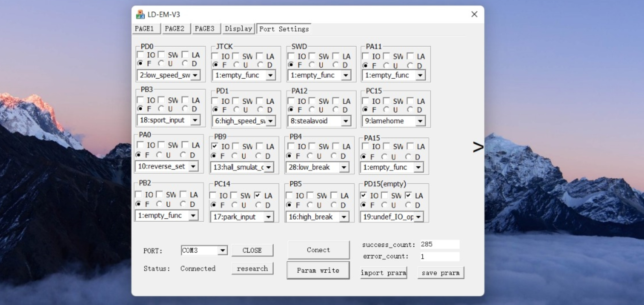Screen dimensions: 644x305
Task: Open the COM3 port selection dropdown
Action: pos(223,250)
